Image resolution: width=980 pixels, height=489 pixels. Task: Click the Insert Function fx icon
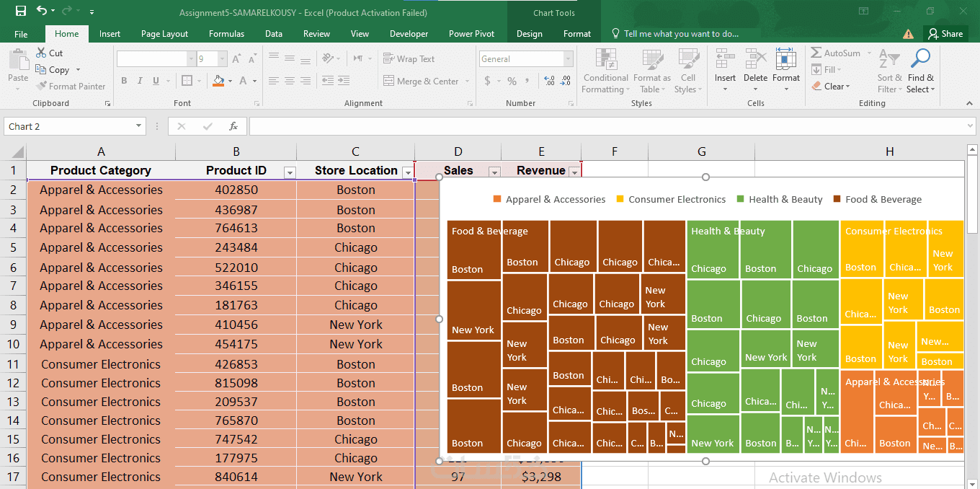[233, 126]
